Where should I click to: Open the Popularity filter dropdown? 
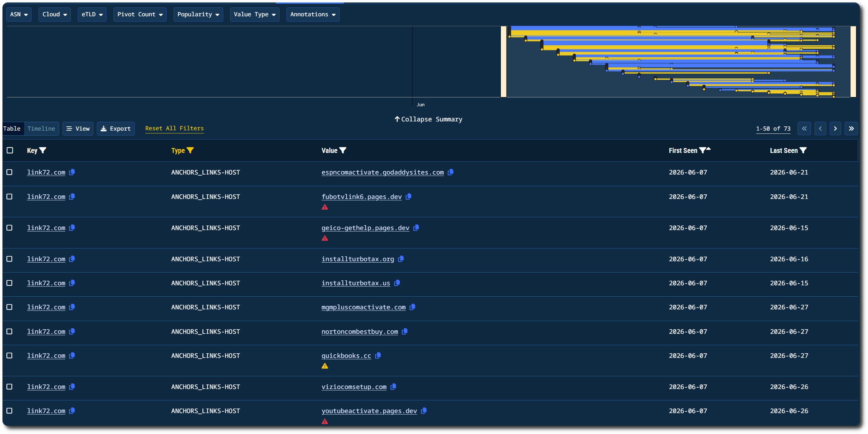tap(198, 15)
